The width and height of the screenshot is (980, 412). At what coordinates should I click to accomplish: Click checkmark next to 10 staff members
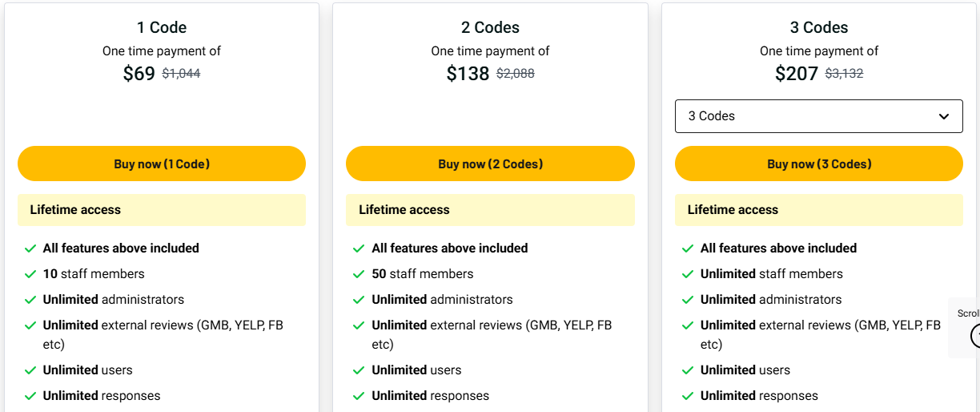(x=30, y=274)
